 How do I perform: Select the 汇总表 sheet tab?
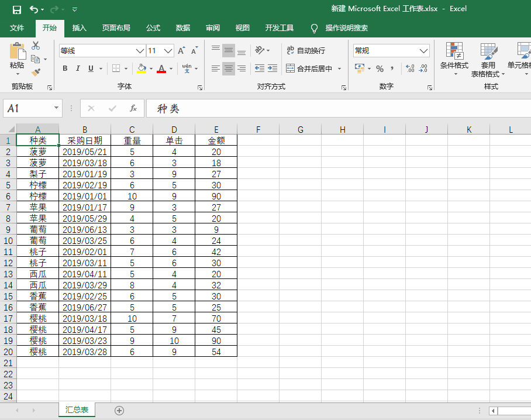coord(77,409)
